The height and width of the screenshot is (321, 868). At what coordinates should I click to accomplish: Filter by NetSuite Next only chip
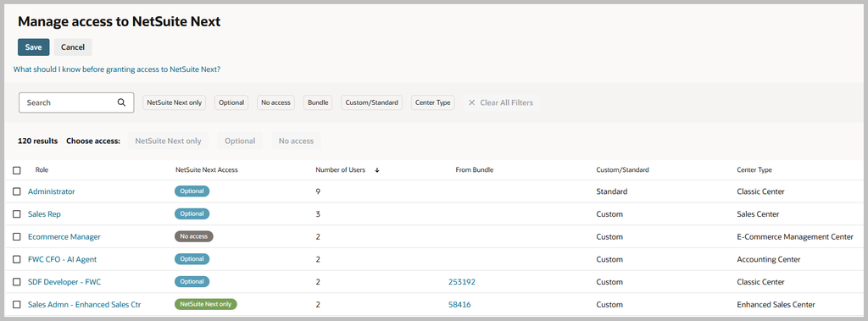175,102
